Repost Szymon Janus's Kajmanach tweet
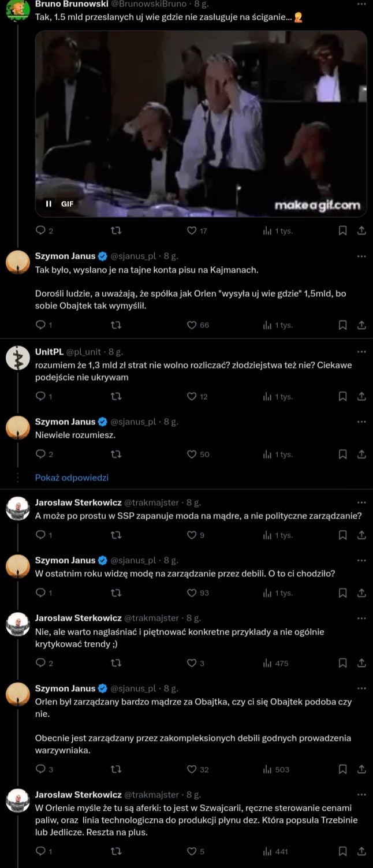The width and height of the screenshot is (373, 868). tap(115, 325)
